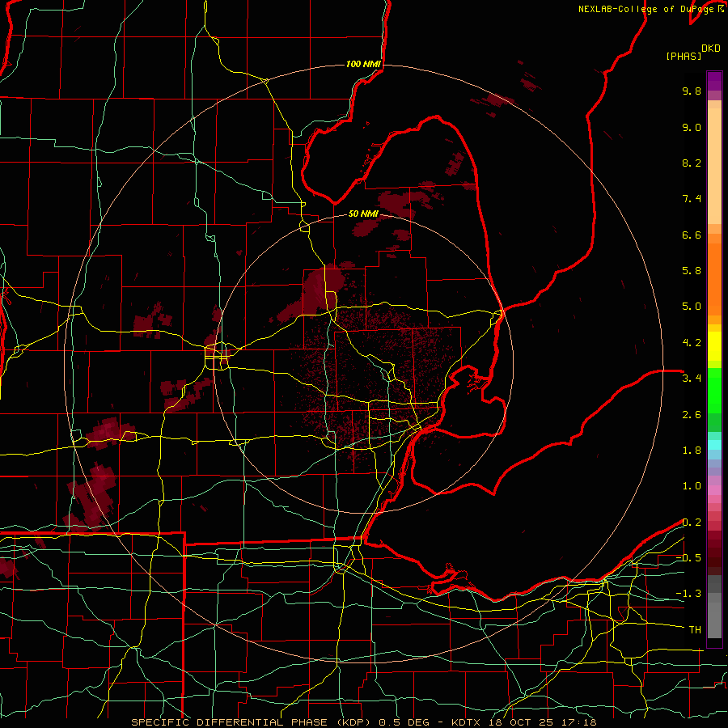Viewport: 728px width, 728px height.
Task: Click the TH threshold label on the scale
Action: pyautogui.click(x=695, y=630)
